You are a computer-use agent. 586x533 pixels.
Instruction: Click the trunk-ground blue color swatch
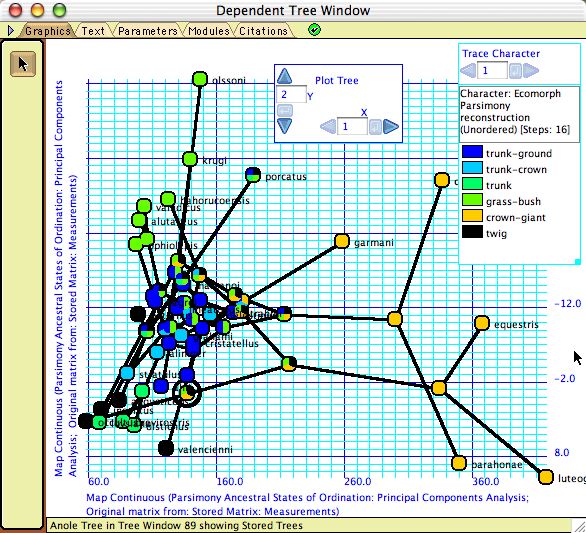[x=472, y=152]
